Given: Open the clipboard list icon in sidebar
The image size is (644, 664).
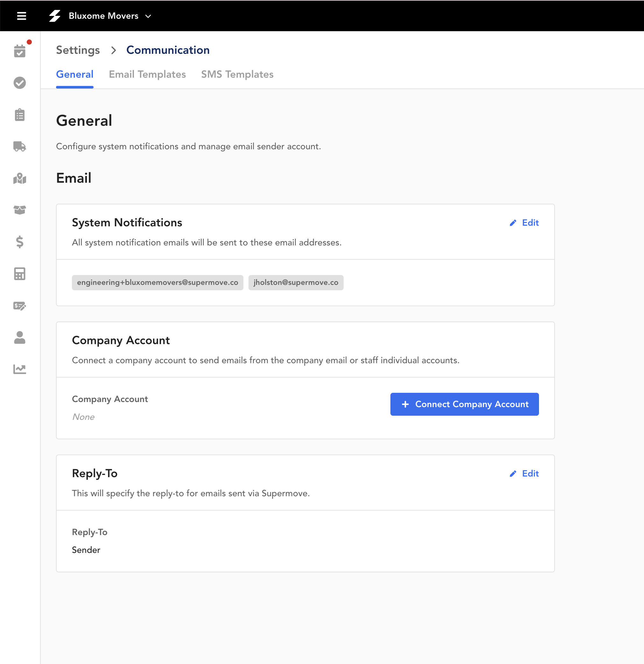Looking at the screenshot, I should [20, 115].
